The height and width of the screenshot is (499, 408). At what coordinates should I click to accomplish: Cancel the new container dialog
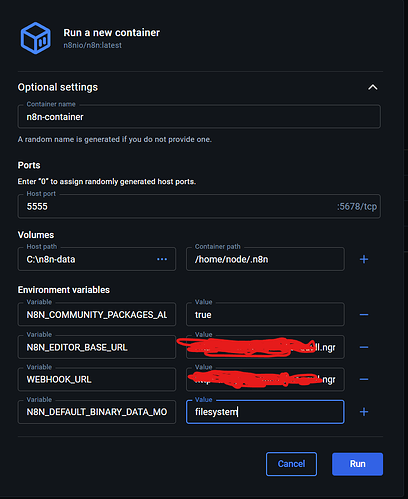291,464
